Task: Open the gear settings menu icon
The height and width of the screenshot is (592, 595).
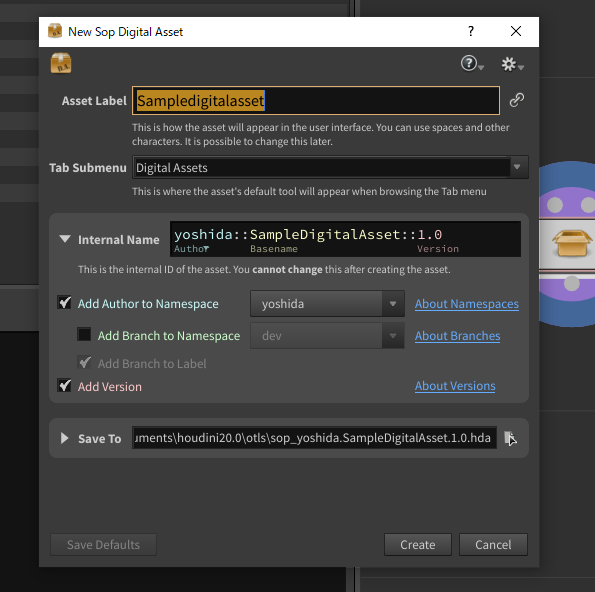Action: tap(512, 64)
